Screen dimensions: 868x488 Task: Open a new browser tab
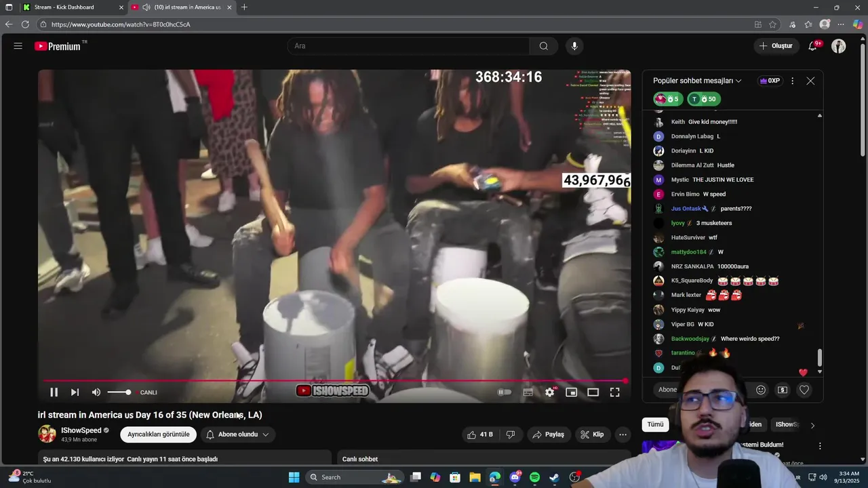(244, 7)
